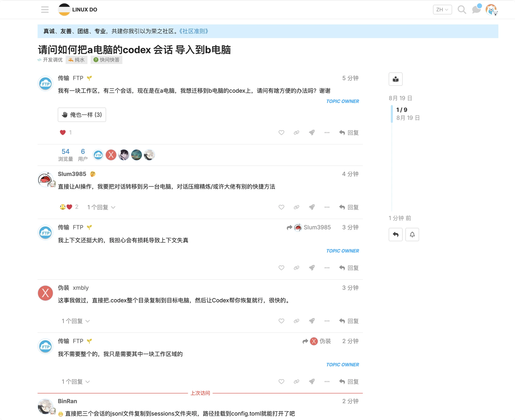Open the search magnifier icon

click(462, 10)
